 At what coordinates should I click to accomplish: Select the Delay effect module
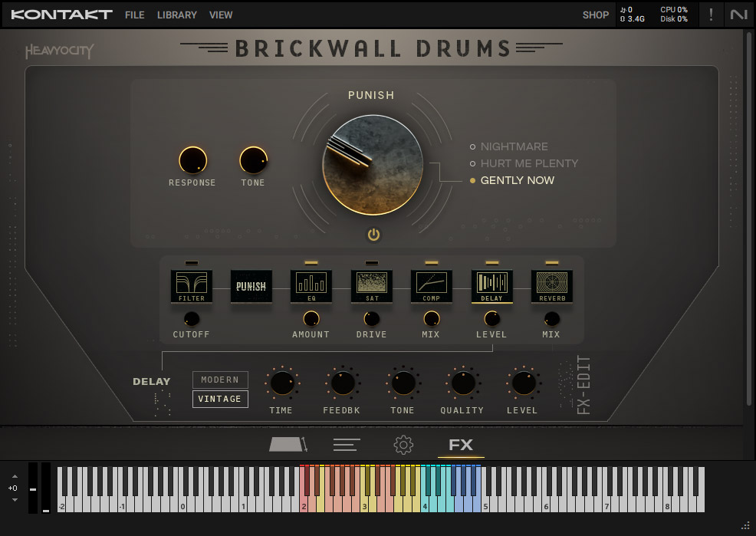(x=491, y=286)
